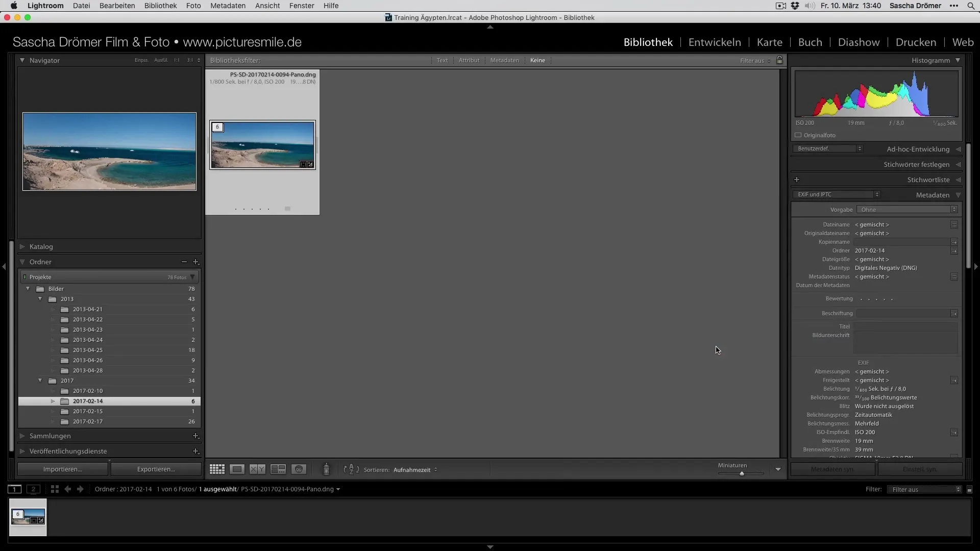Click Exportieren button
Image resolution: width=980 pixels, height=551 pixels.
[156, 469]
